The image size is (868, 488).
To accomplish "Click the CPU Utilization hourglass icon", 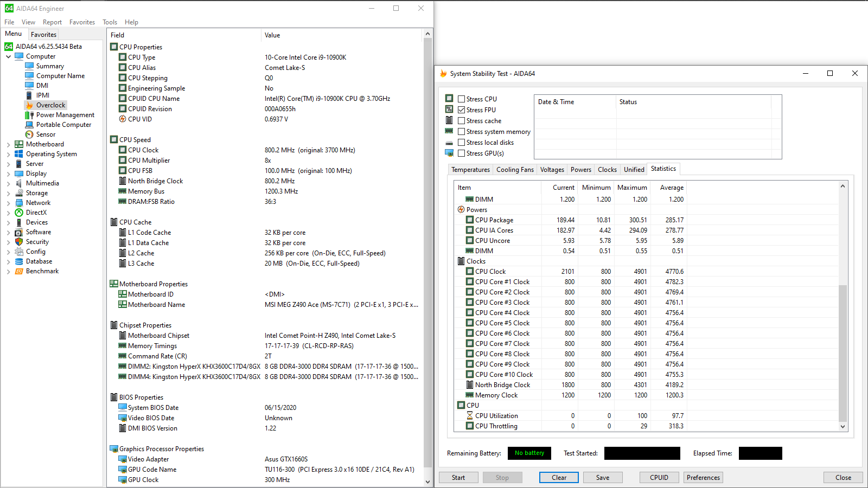I will point(470,416).
